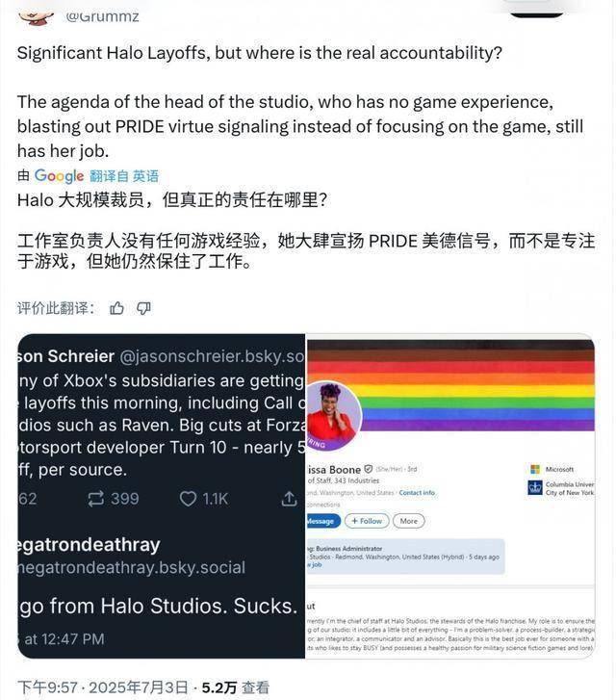Click the Follow button on LinkedIn profile
The image size is (616, 700).
pyautogui.click(x=367, y=521)
